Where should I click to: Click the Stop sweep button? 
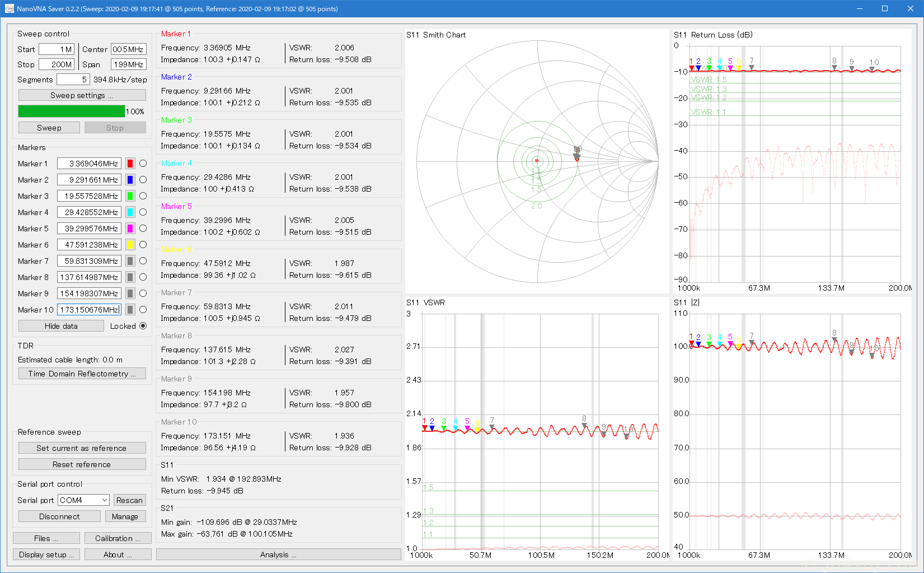point(115,128)
